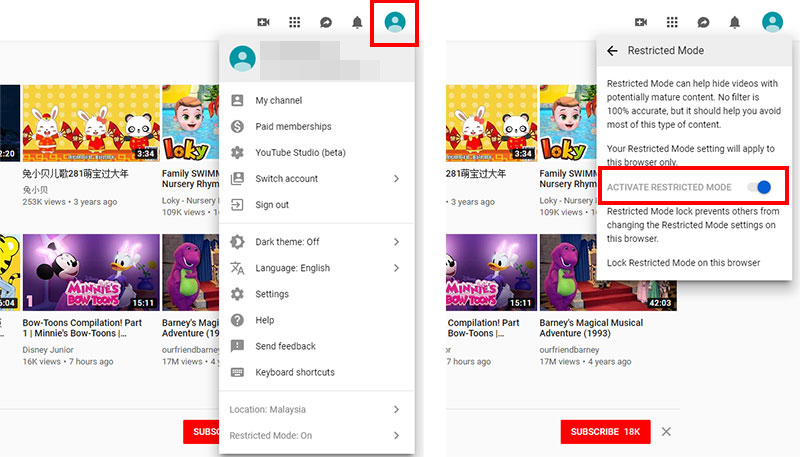800x457 pixels.
Task: Select Language: English menu entry
Action: tap(317, 268)
